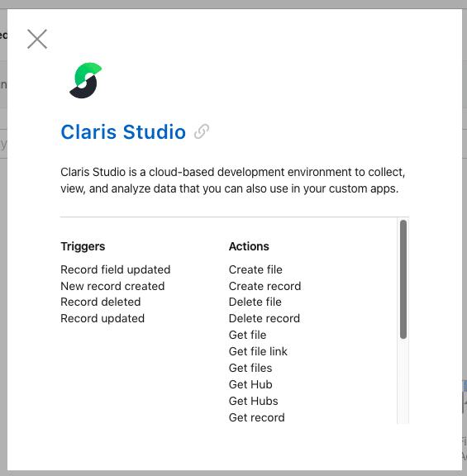
Task: Select the 'Record updated' trigger
Action: coord(102,318)
